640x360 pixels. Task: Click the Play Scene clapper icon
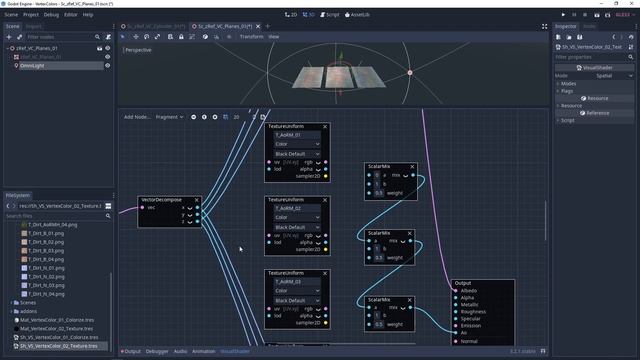coord(597,15)
